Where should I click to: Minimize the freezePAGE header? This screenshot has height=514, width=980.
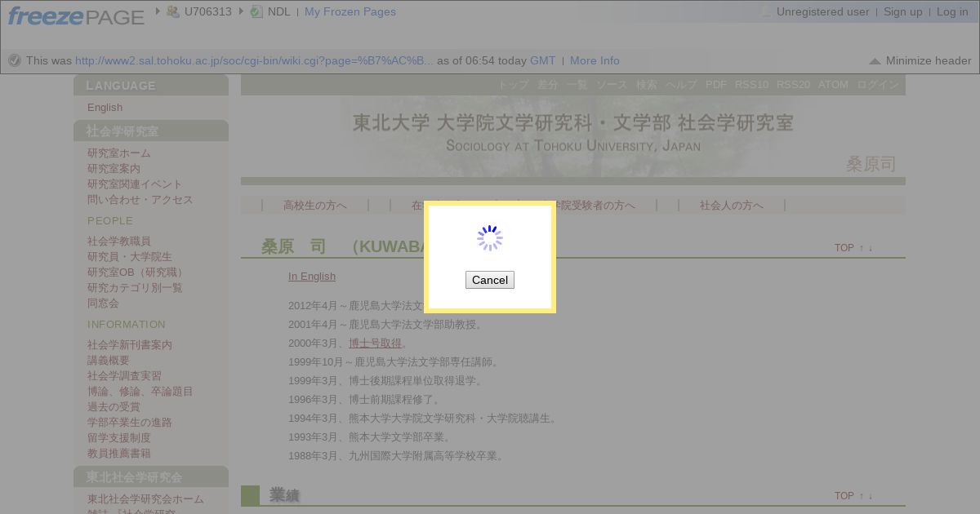920,60
